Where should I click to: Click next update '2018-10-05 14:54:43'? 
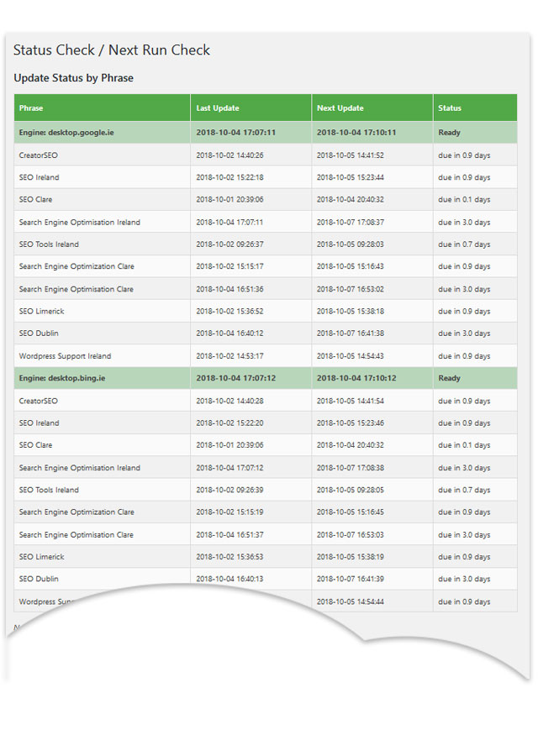351,356
